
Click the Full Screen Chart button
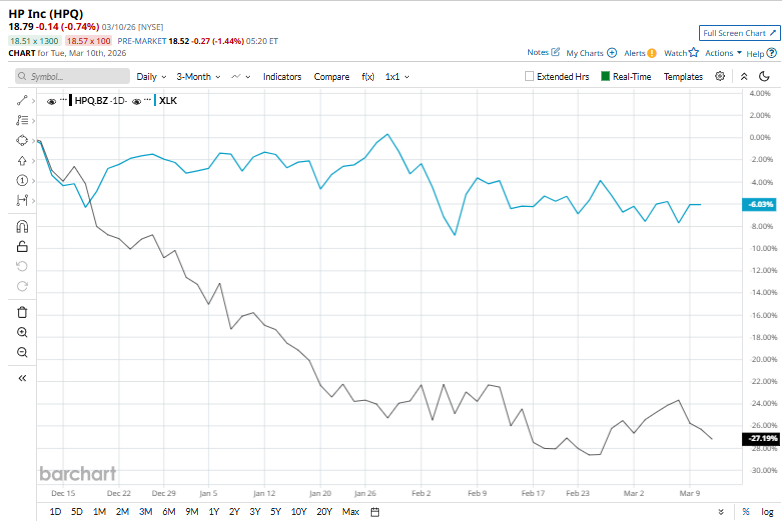738,33
